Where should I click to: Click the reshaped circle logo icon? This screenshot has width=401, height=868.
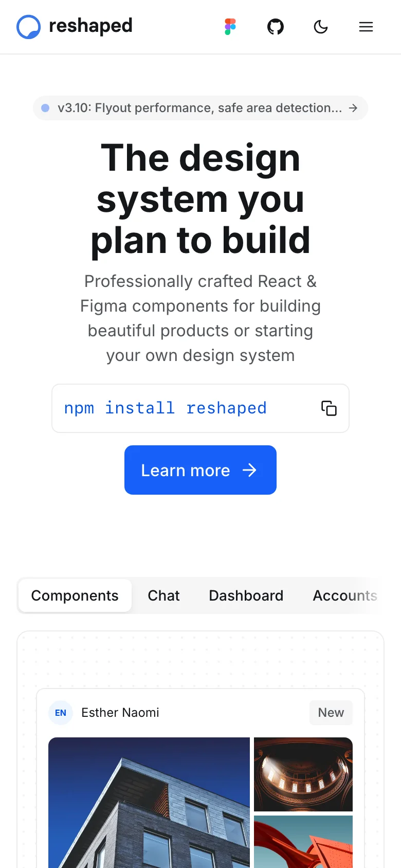tap(28, 27)
